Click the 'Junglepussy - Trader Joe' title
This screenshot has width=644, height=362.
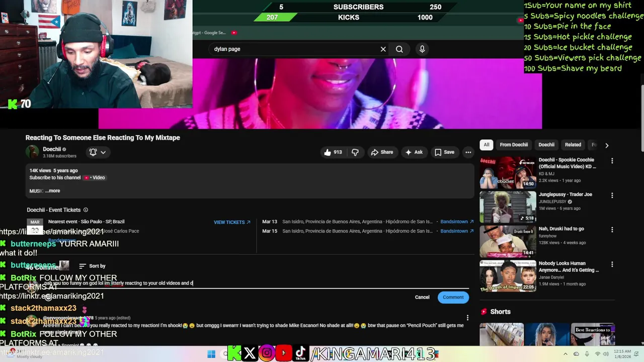pos(565,195)
